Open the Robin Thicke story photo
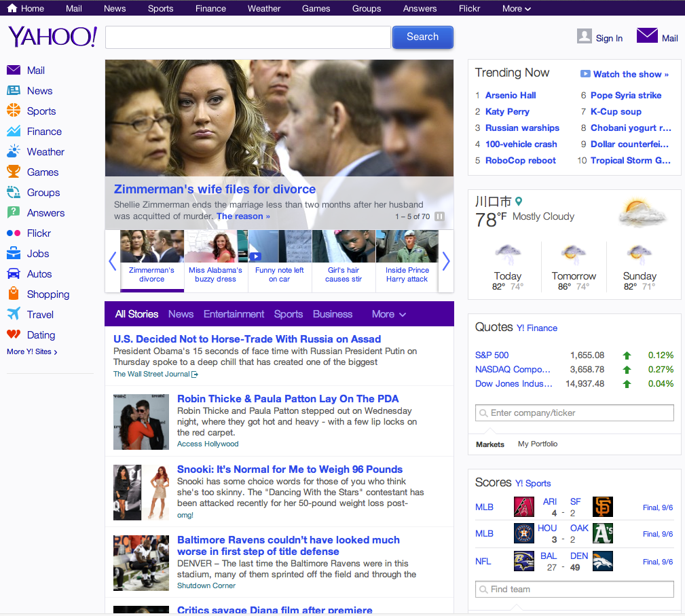 point(141,422)
